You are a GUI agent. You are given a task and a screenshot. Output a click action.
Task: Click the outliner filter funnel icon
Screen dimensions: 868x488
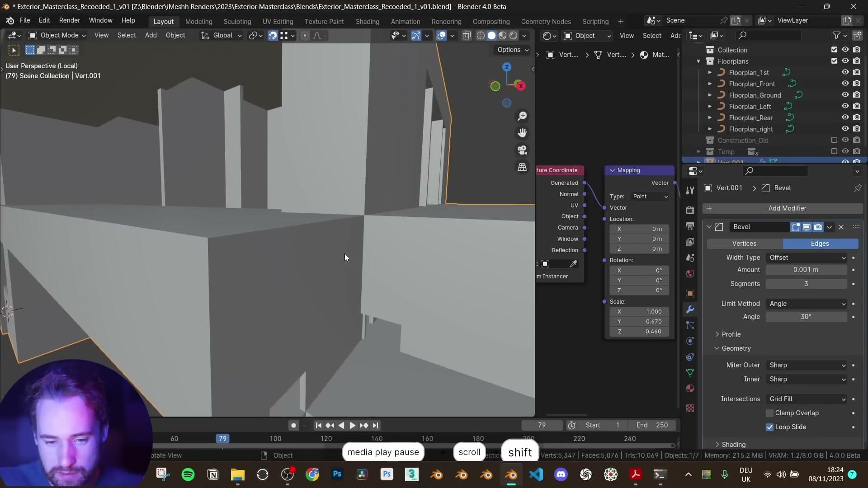(837, 35)
